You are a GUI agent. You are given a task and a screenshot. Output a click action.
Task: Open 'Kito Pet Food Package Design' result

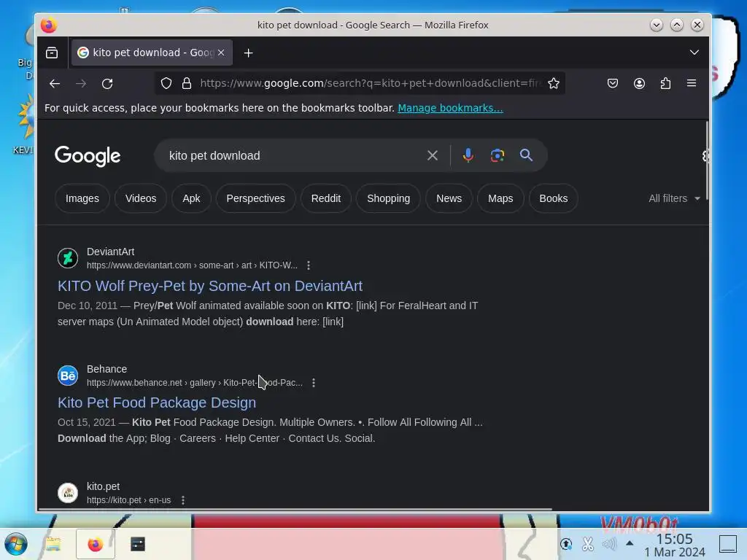coord(157,402)
